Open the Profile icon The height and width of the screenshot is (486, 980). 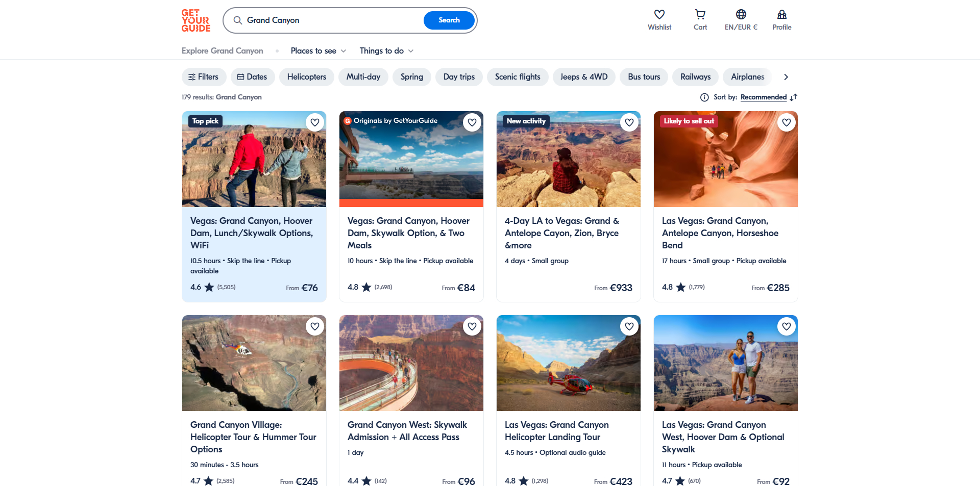click(x=781, y=15)
